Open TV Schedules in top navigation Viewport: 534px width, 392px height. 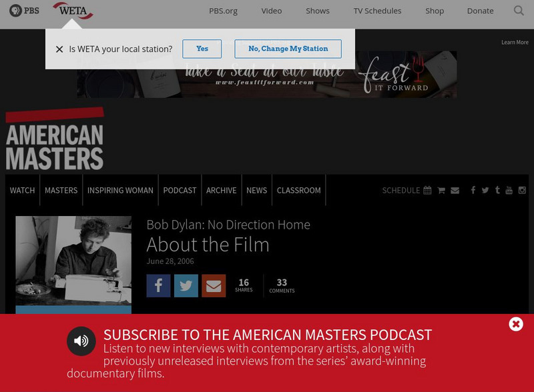pyautogui.click(x=377, y=11)
